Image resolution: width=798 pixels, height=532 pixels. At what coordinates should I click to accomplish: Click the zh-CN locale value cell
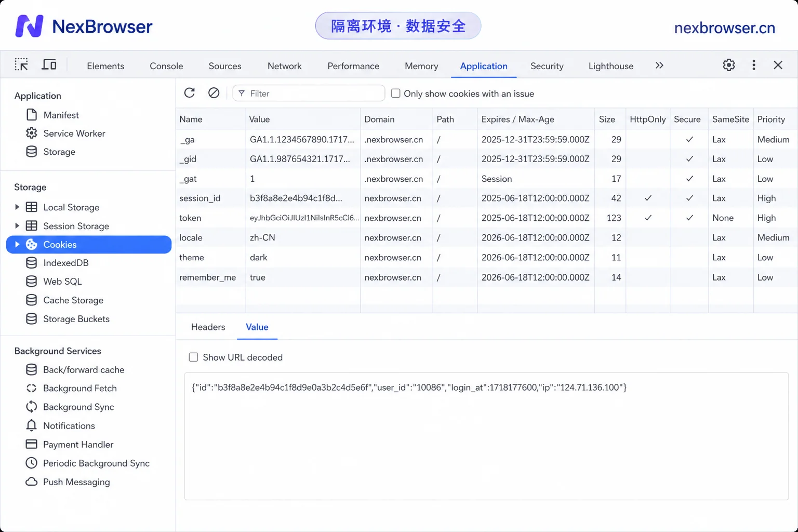tap(303, 237)
